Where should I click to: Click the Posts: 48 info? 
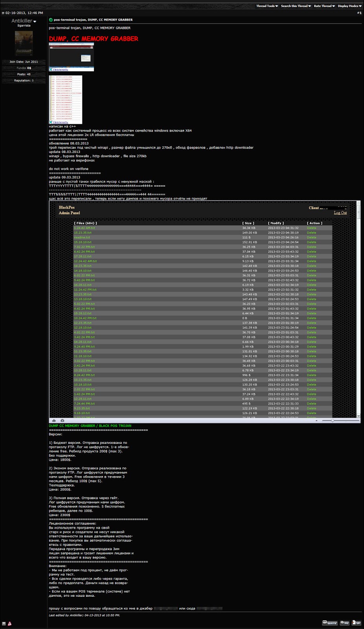coord(24,74)
